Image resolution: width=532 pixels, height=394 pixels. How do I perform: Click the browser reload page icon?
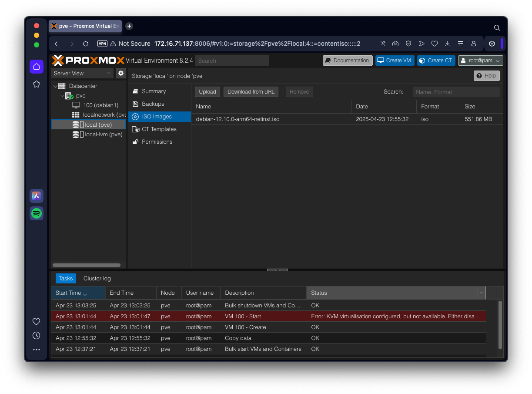click(x=86, y=44)
